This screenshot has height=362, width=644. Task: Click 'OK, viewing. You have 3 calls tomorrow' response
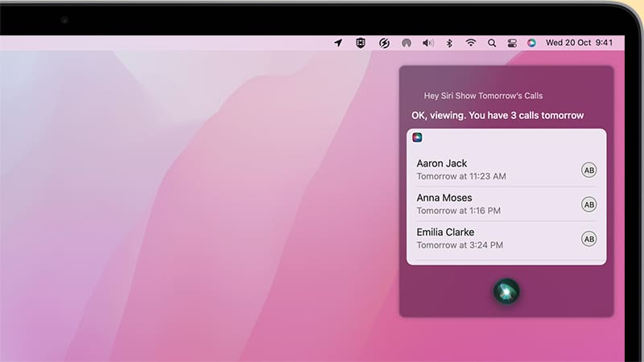click(497, 115)
